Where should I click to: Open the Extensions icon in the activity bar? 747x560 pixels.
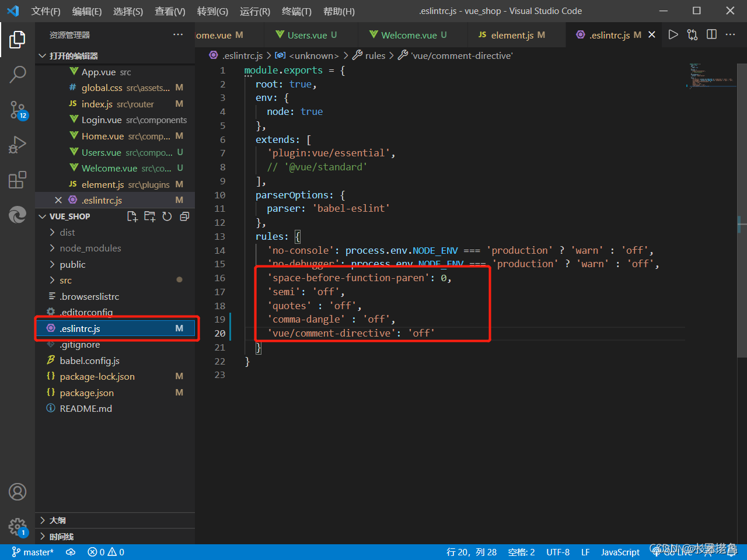click(18, 180)
